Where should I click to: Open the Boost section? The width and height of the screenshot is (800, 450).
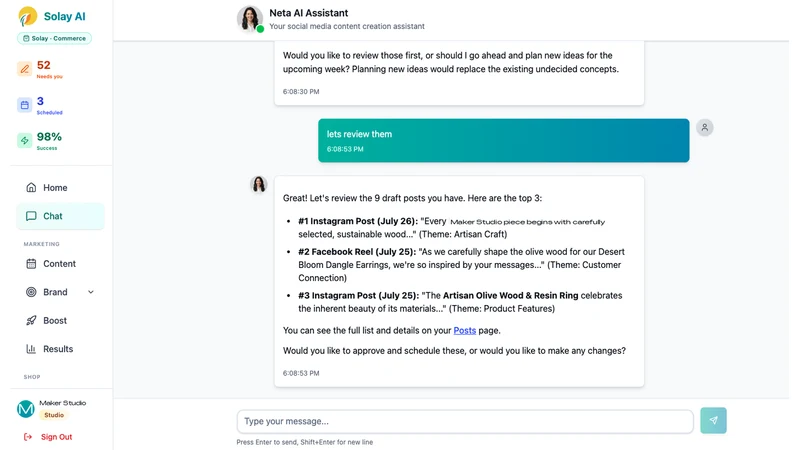click(x=60, y=320)
